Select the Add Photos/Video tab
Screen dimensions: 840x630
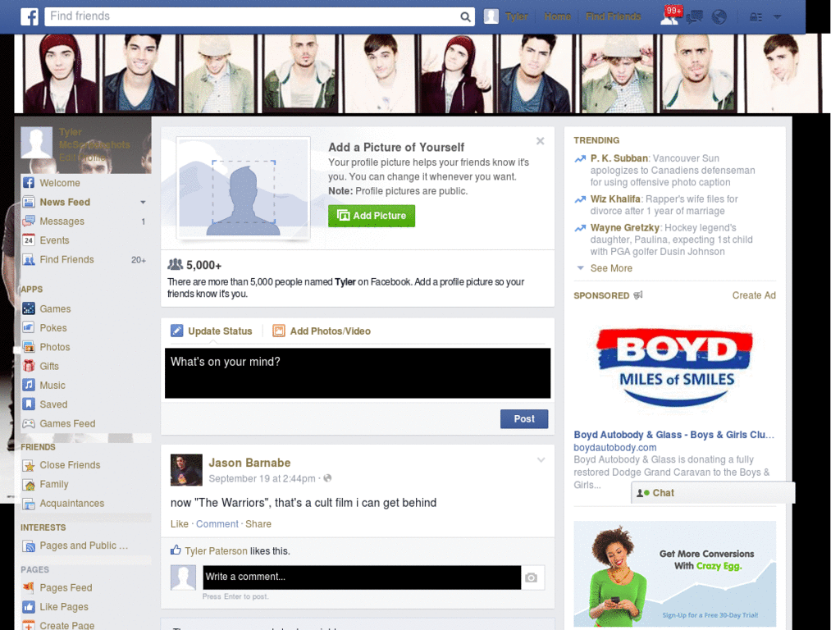tap(322, 331)
